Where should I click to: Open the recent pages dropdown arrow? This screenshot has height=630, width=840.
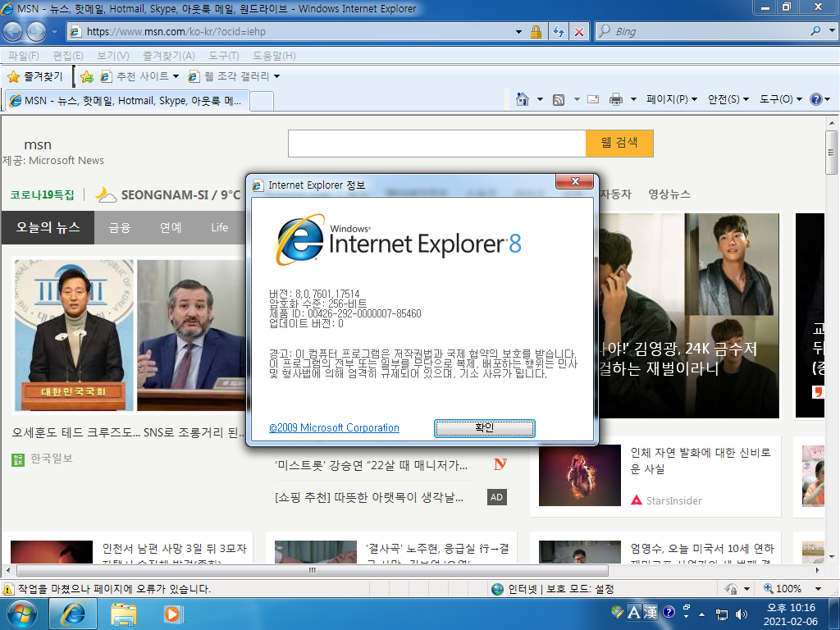(54, 32)
